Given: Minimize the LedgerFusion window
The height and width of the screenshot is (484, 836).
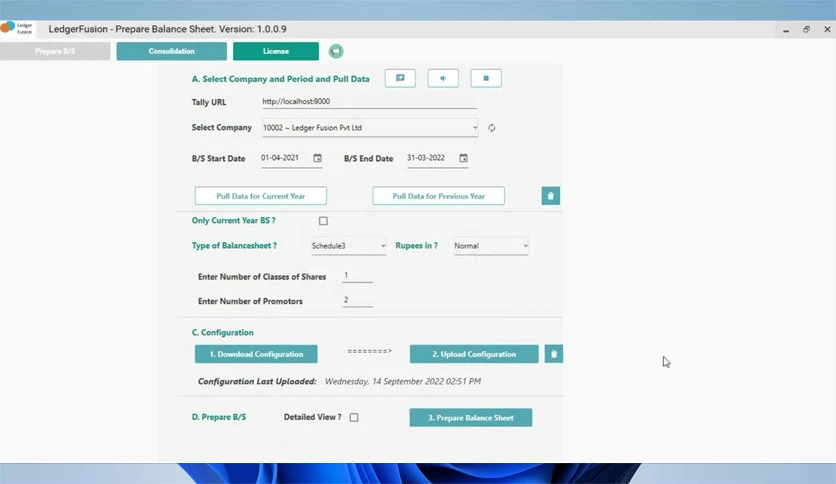Looking at the screenshot, I should click(x=786, y=30).
